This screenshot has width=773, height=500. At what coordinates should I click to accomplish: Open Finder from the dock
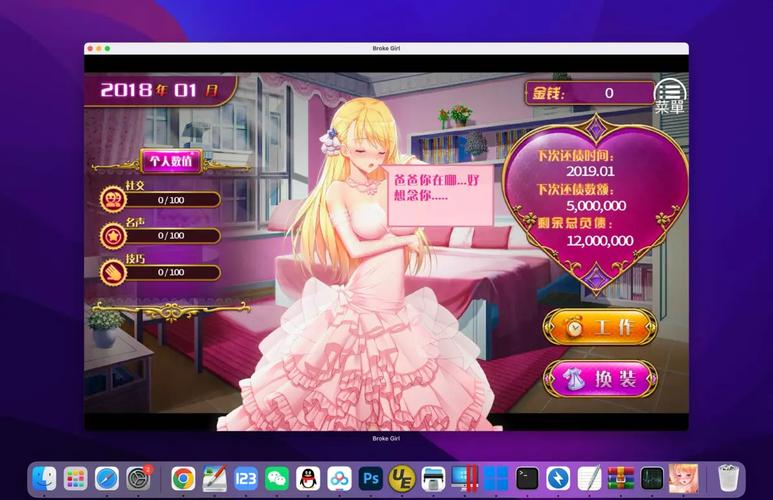click(44, 479)
